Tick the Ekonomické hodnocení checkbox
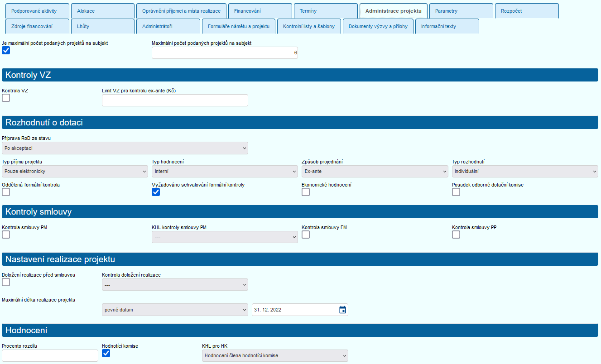The image size is (601, 364). coord(306,192)
